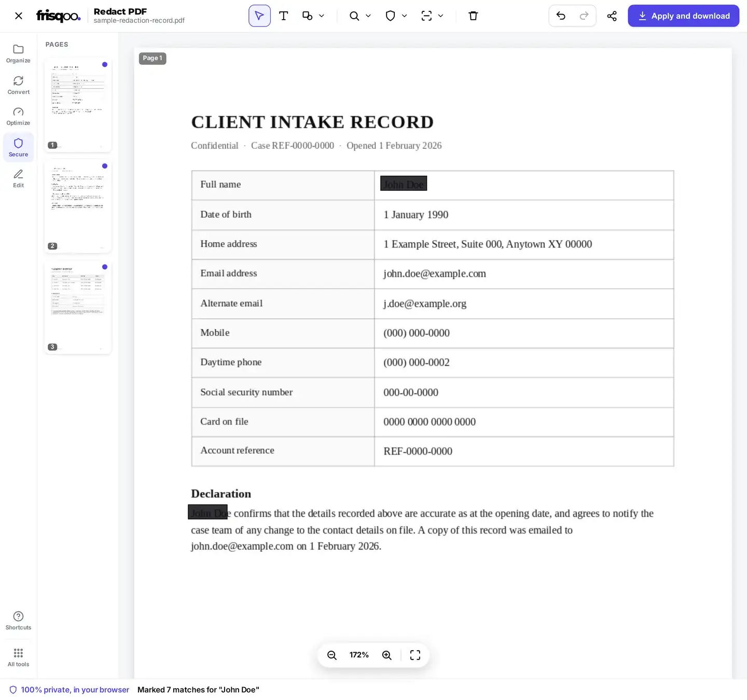The image size is (747, 700).
Task: Open the Edit tools
Action: [x=19, y=178]
